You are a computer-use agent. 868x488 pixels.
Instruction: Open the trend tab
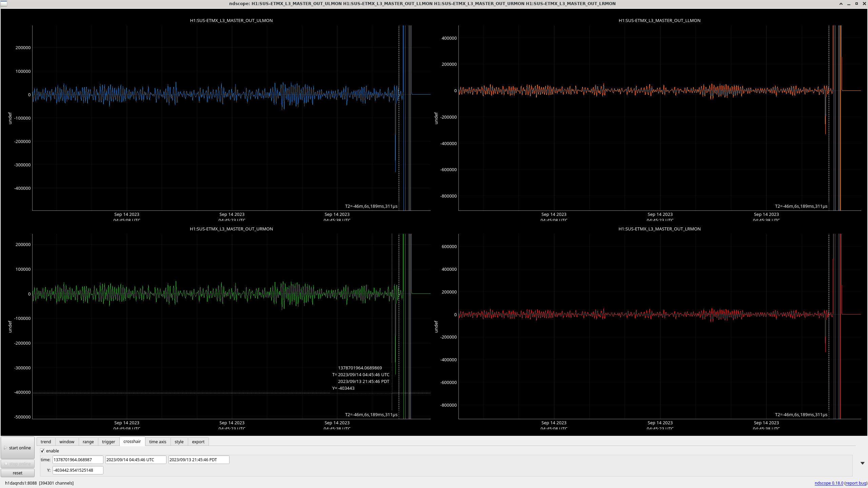click(x=46, y=442)
